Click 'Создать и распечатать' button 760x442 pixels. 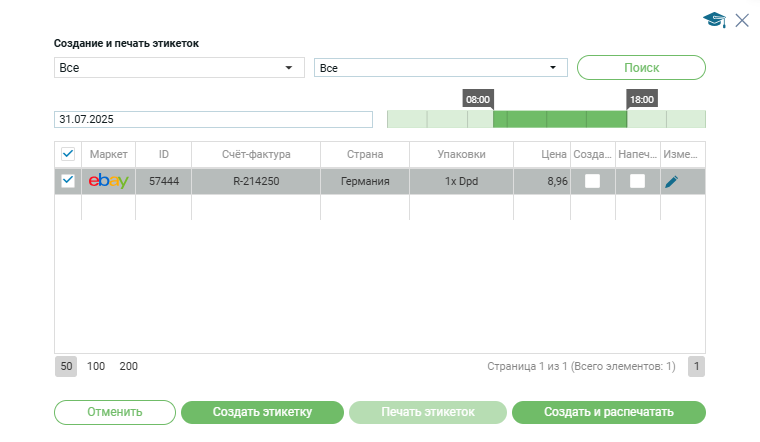click(x=608, y=412)
